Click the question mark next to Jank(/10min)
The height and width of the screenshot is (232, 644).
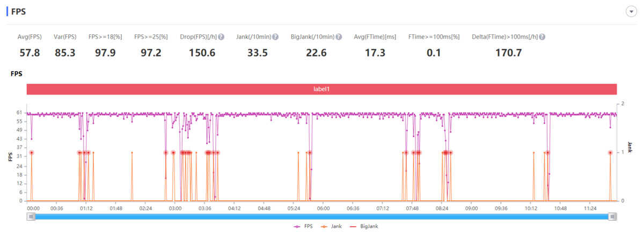275,37
